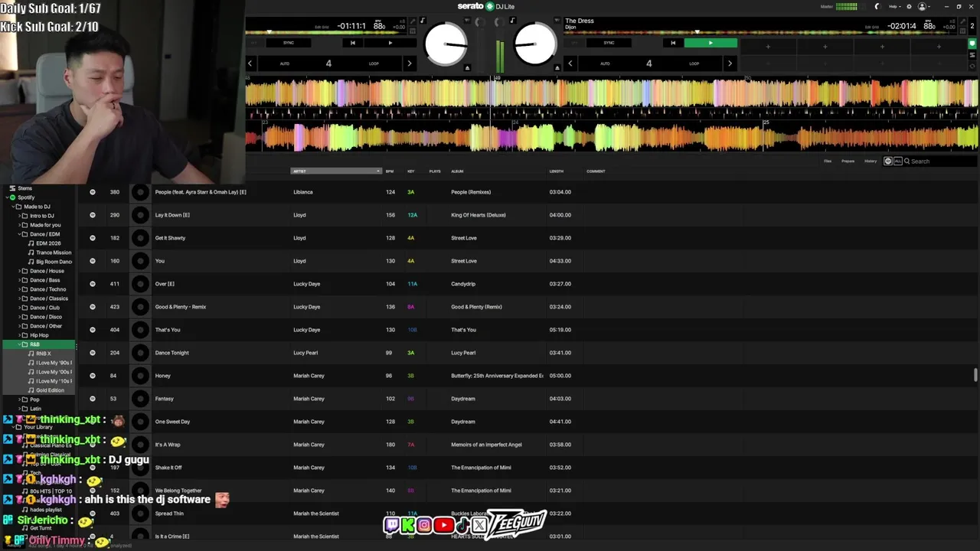Click the right deck key note icon
The width and height of the screenshot is (980, 551).
point(512,21)
